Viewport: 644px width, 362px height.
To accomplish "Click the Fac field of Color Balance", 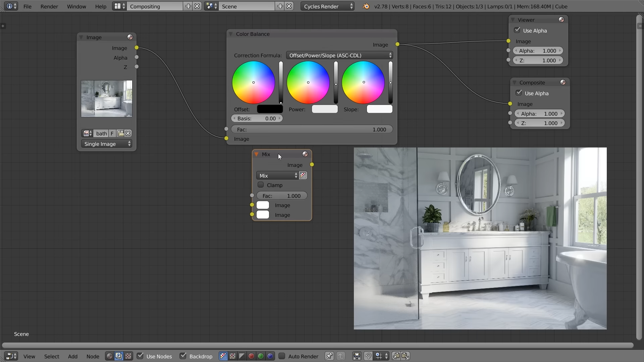I will pos(312,130).
